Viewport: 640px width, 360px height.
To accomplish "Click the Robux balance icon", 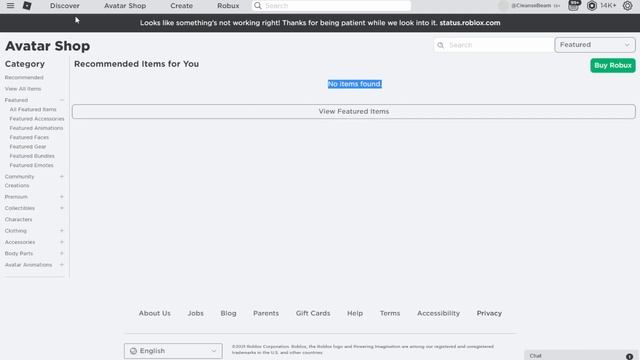I will click(591, 6).
